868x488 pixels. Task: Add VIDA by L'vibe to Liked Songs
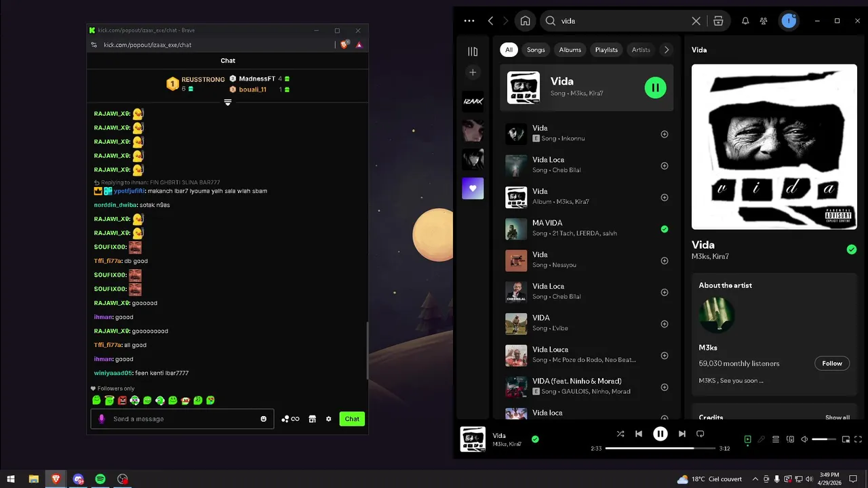(665, 324)
